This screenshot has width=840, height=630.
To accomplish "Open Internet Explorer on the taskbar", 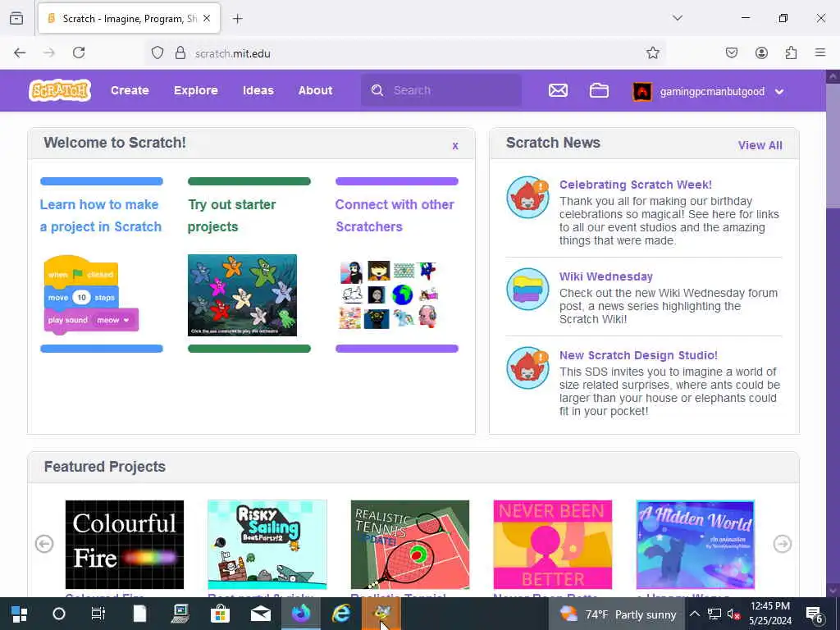I will 341,614.
